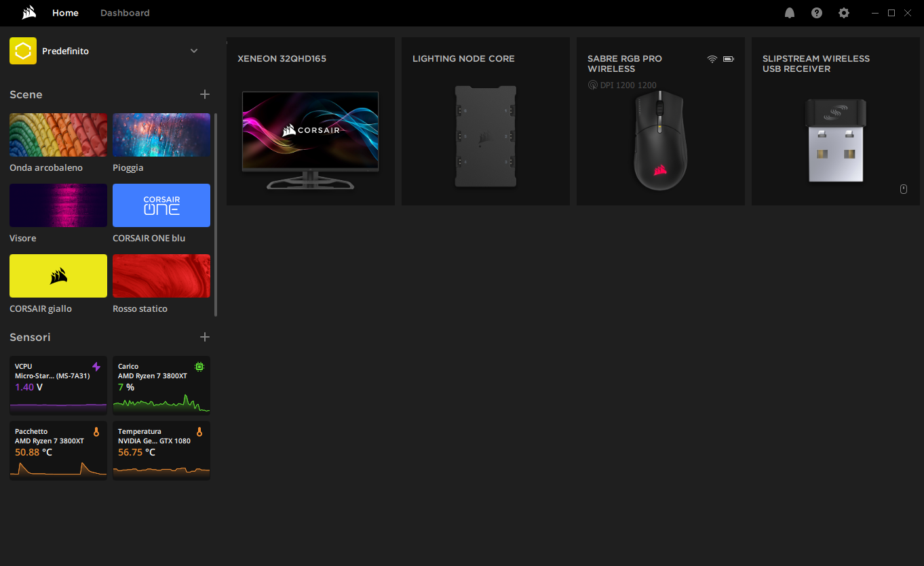
Task: Click the 1.40 V voltage value
Action: click(28, 387)
